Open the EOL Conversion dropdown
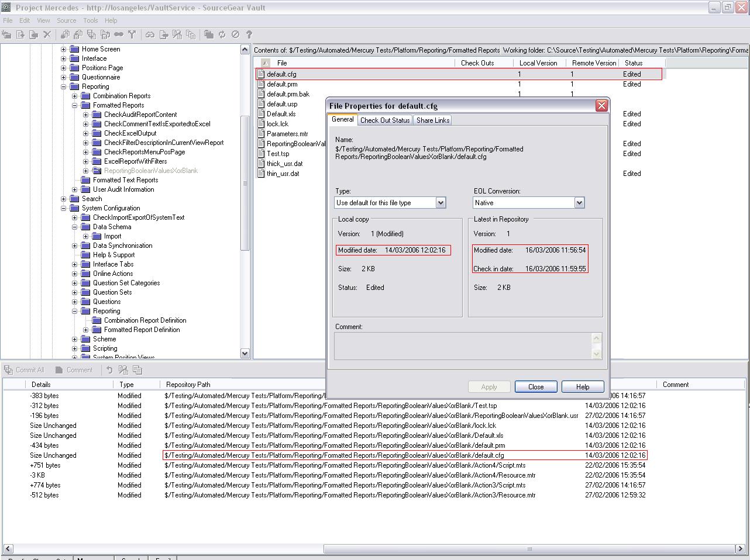Image resolution: width=750 pixels, height=560 pixels. (x=579, y=203)
